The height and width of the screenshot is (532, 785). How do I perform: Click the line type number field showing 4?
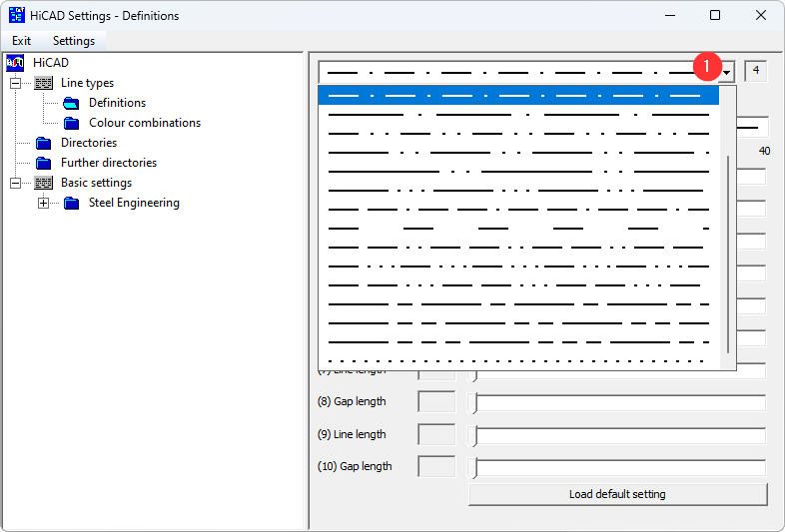click(755, 71)
